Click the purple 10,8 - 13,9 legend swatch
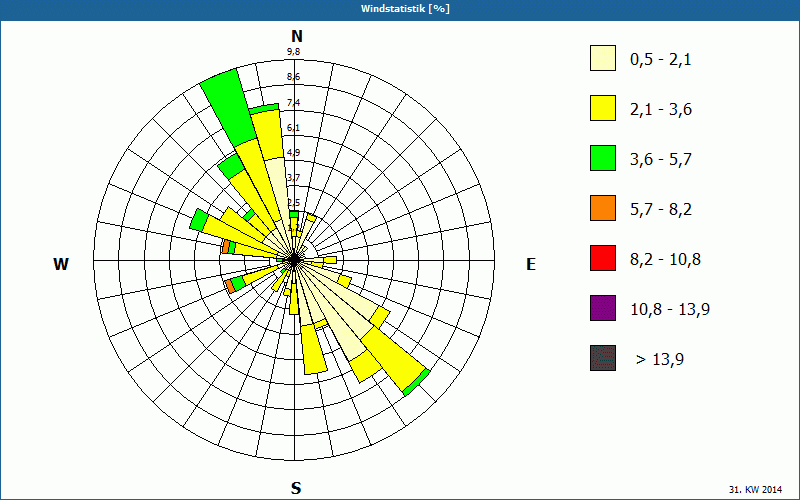This screenshot has width=800, height=500. click(603, 308)
